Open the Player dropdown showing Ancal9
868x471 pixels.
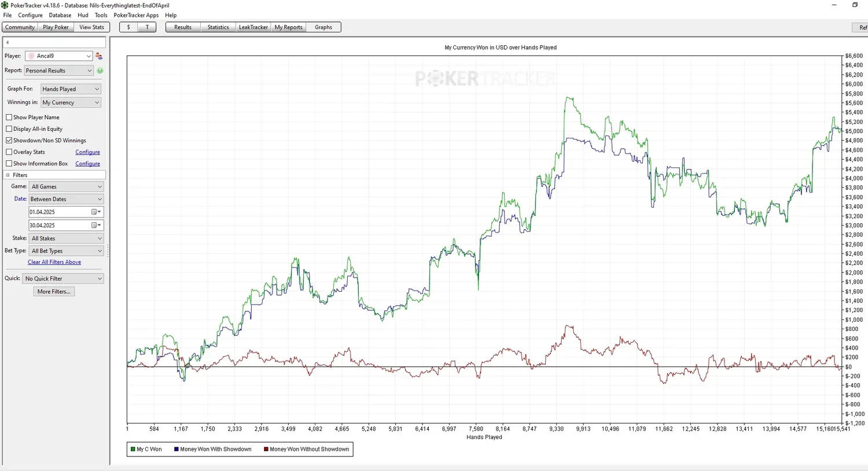coord(58,56)
